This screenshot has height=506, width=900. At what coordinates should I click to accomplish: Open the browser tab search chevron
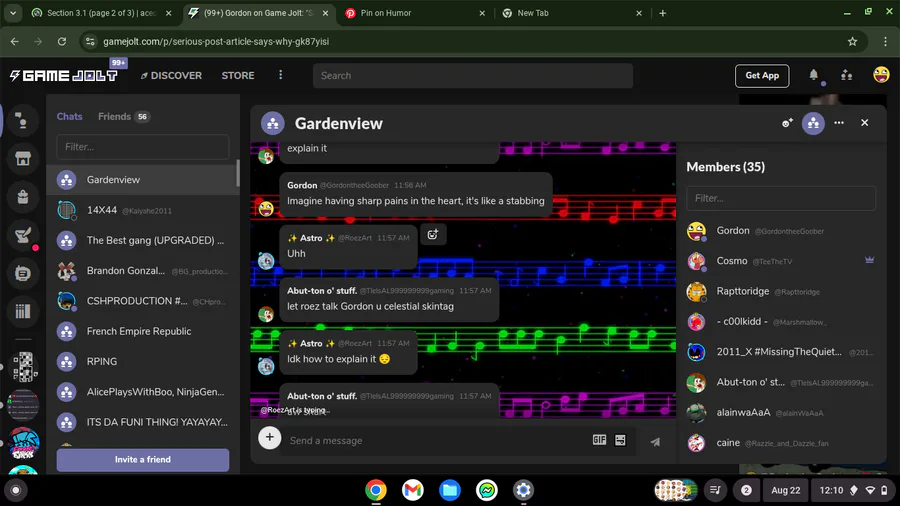coord(13,13)
